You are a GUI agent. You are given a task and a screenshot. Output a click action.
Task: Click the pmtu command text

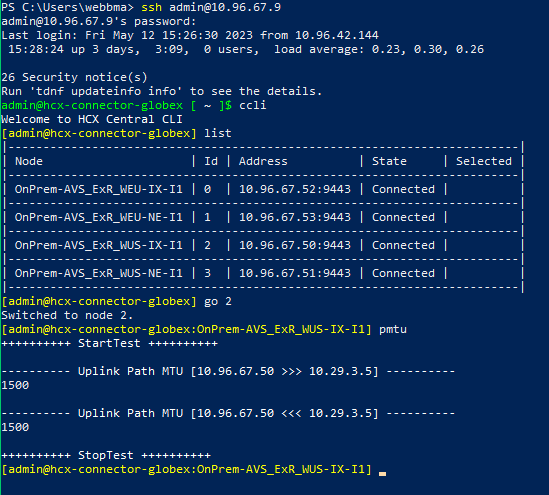[393, 330]
